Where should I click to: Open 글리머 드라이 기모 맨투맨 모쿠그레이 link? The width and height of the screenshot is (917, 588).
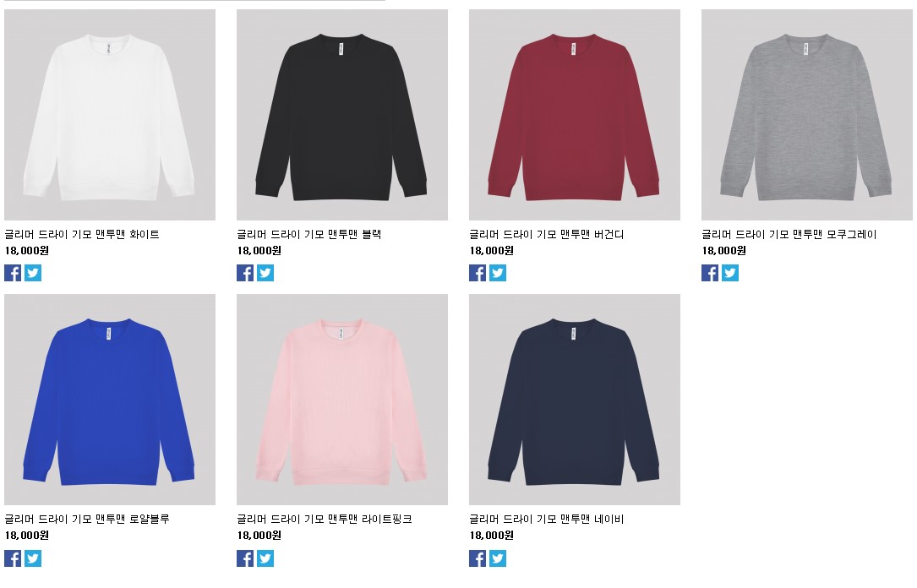[x=789, y=234]
